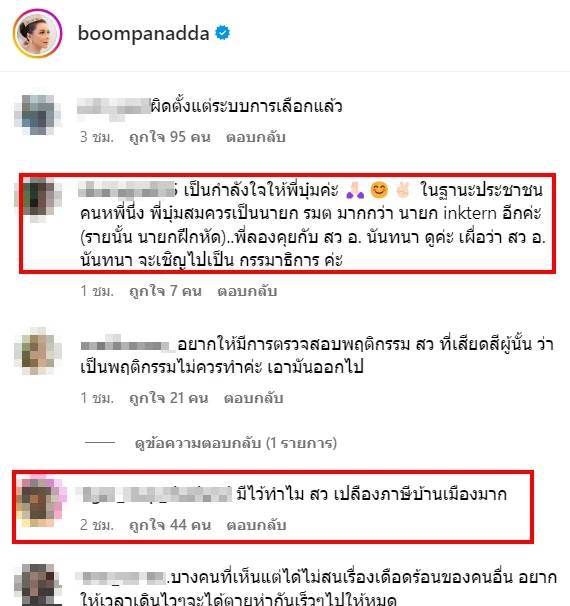View likes on the 95-like comment
This screenshot has height=606, width=570.
(x=170, y=137)
